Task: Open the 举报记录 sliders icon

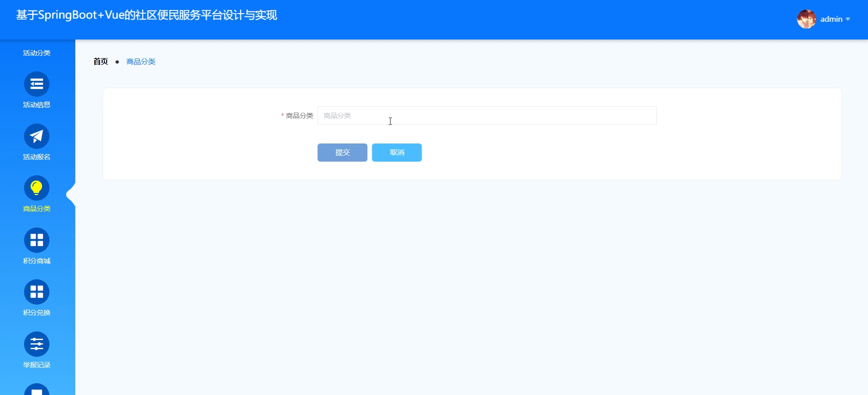Action: pyautogui.click(x=37, y=344)
